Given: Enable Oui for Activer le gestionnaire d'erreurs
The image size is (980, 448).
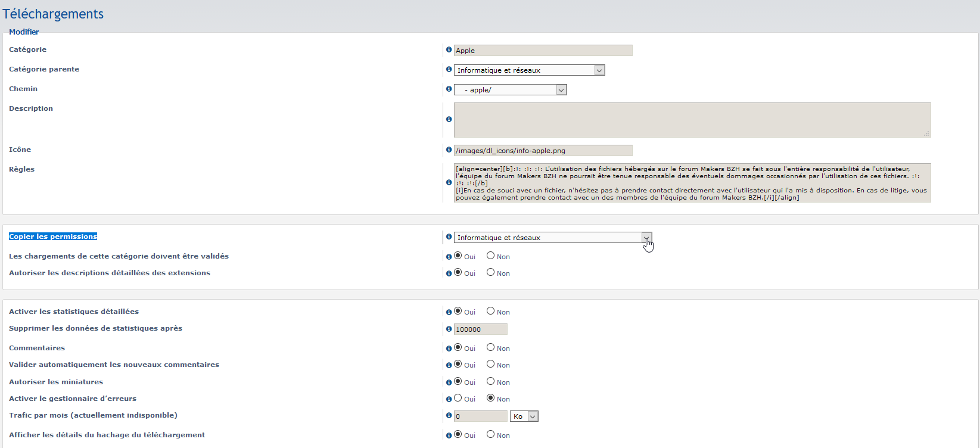Looking at the screenshot, I should [x=458, y=398].
